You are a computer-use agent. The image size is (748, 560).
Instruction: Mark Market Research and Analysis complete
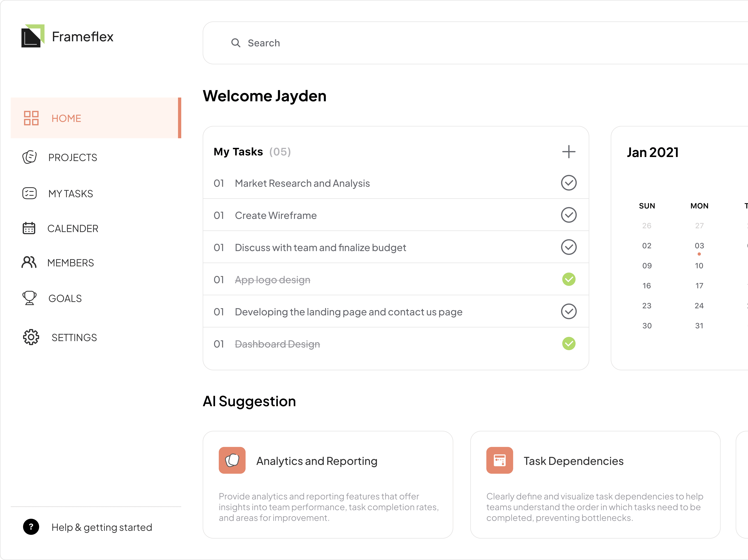[569, 183]
